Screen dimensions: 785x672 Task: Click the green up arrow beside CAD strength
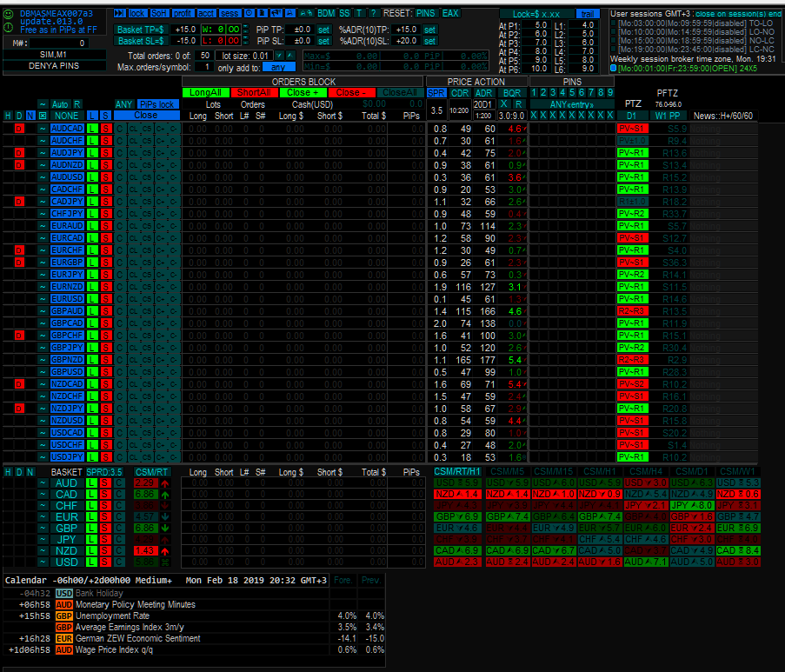click(x=164, y=495)
